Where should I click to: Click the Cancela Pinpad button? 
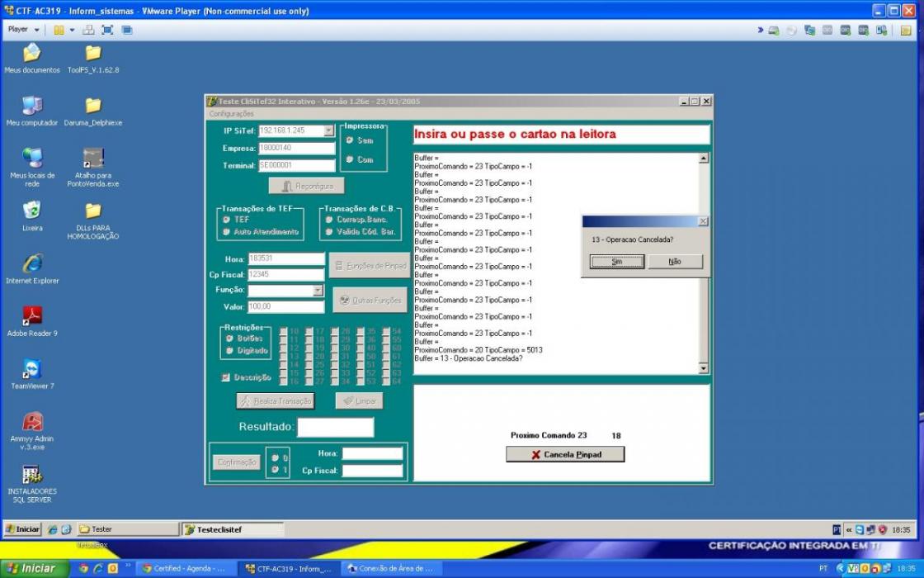(565, 454)
